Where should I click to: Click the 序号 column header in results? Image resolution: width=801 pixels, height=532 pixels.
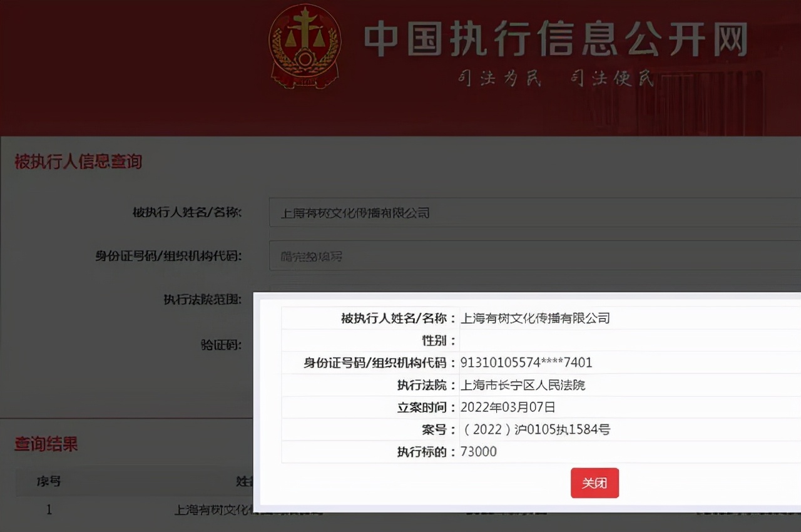49,481
